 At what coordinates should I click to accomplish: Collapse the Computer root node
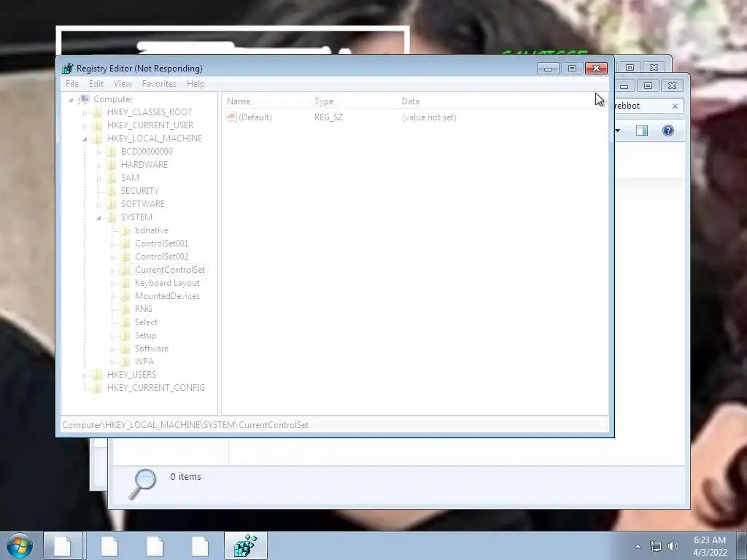tap(71, 99)
